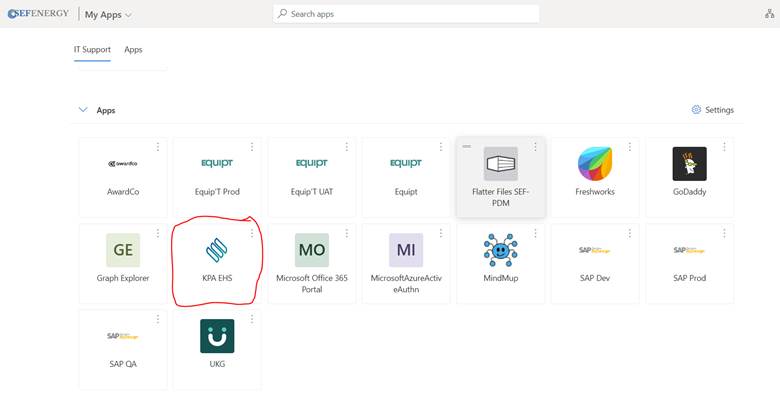Switch to the Apps tab
This screenshot has height=405, width=780.
click(x=133, y=50)
